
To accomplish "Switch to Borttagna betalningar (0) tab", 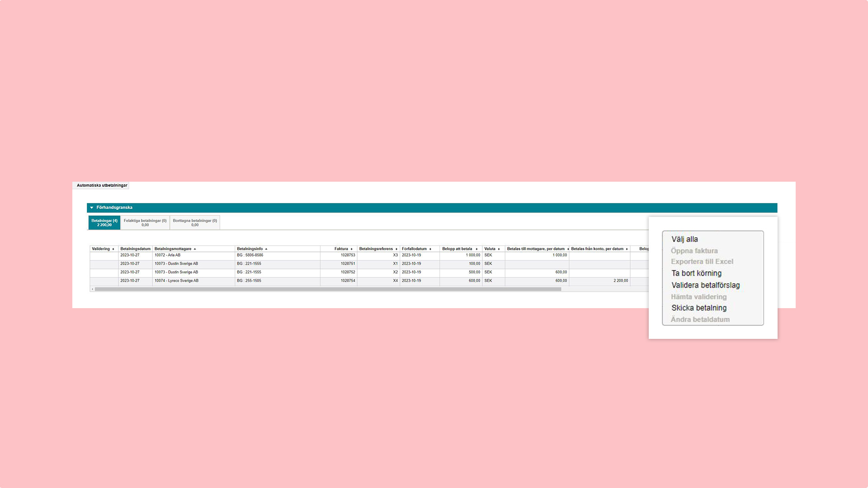I will (195, 223).
